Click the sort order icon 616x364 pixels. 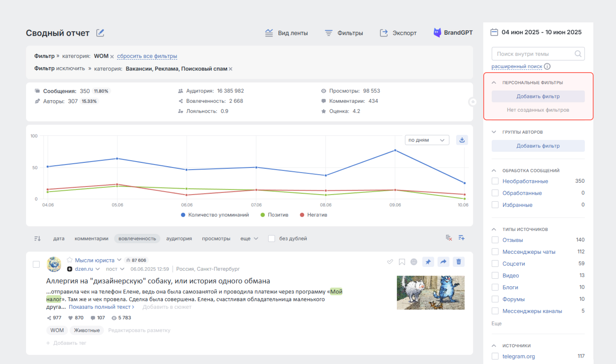point(38,239)
